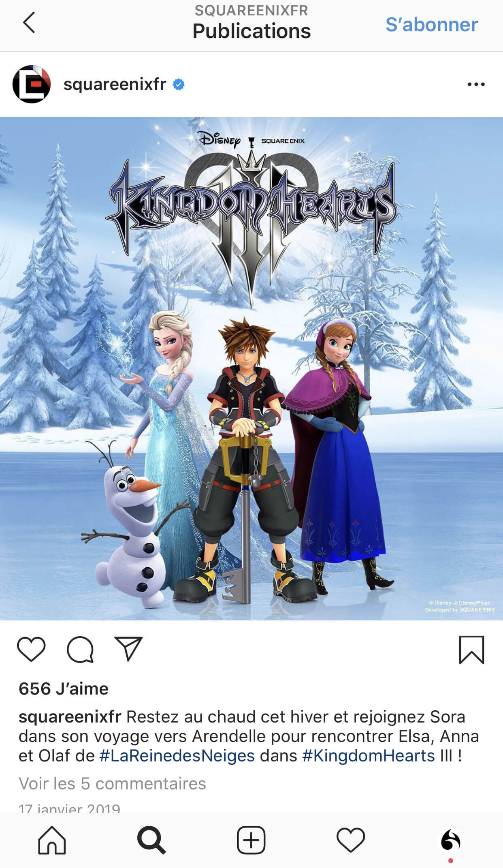Save post with bookmark icon
The width and height of the screenshot is (503, 868).
point(471,650)
